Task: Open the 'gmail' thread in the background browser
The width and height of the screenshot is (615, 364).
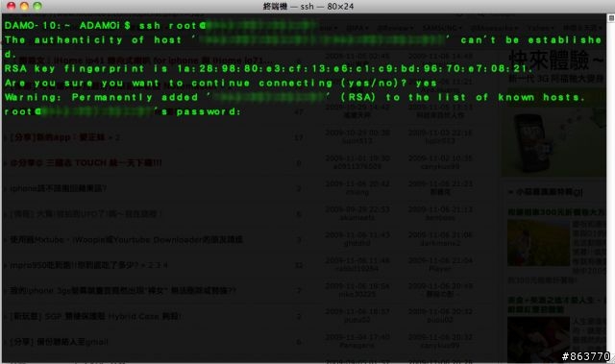Action: click(x=59, y=342)
